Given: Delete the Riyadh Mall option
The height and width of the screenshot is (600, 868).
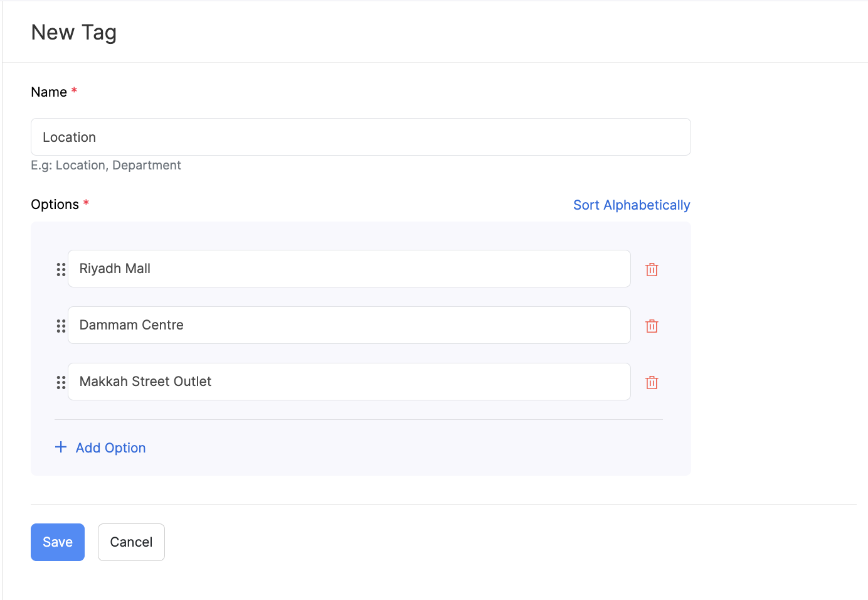Looking at the screenshot, I should (x=652, y=269).
